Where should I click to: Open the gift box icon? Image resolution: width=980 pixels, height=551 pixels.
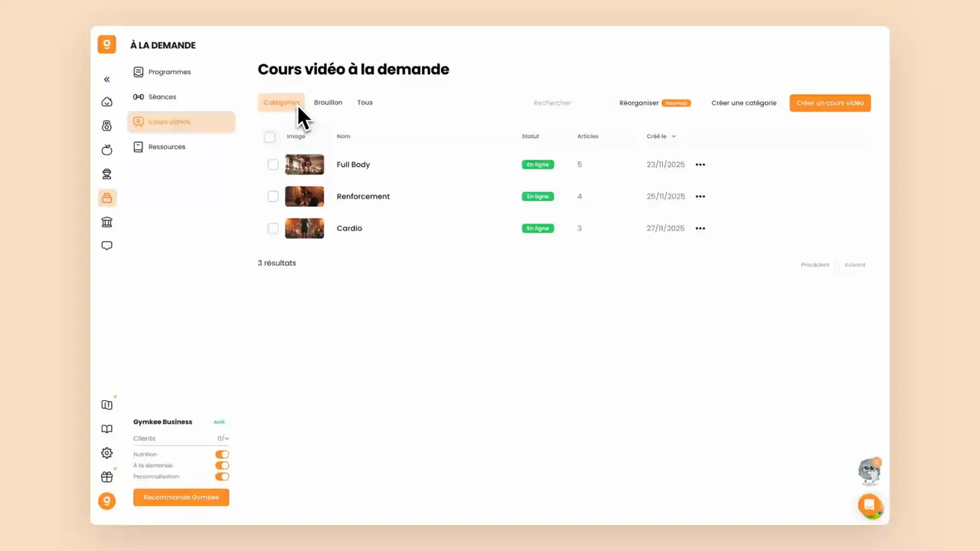106,477
